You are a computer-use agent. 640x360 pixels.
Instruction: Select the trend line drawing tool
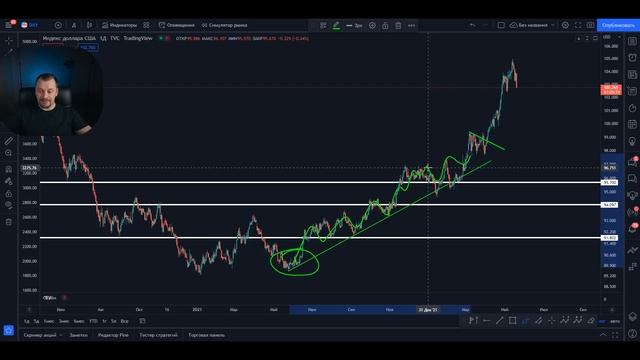(9, 51)
